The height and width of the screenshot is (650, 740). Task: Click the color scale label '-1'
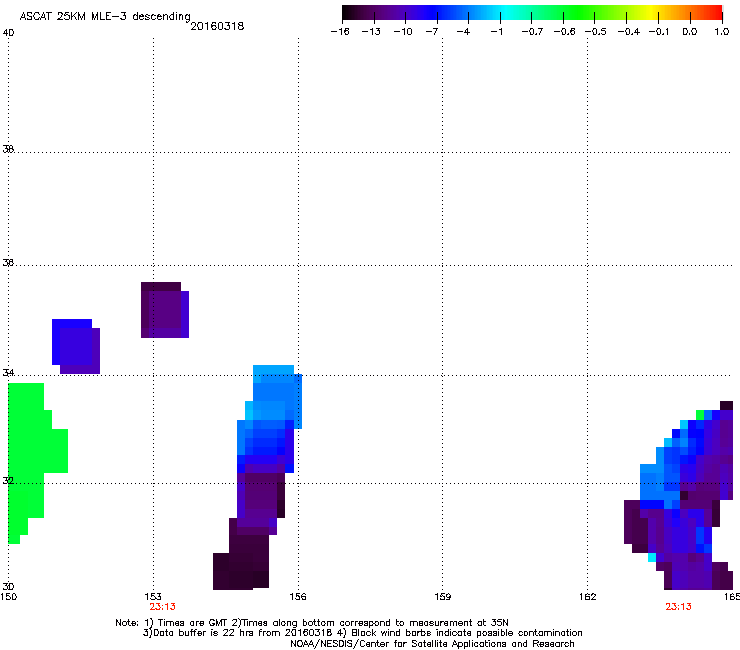[496, 32]
